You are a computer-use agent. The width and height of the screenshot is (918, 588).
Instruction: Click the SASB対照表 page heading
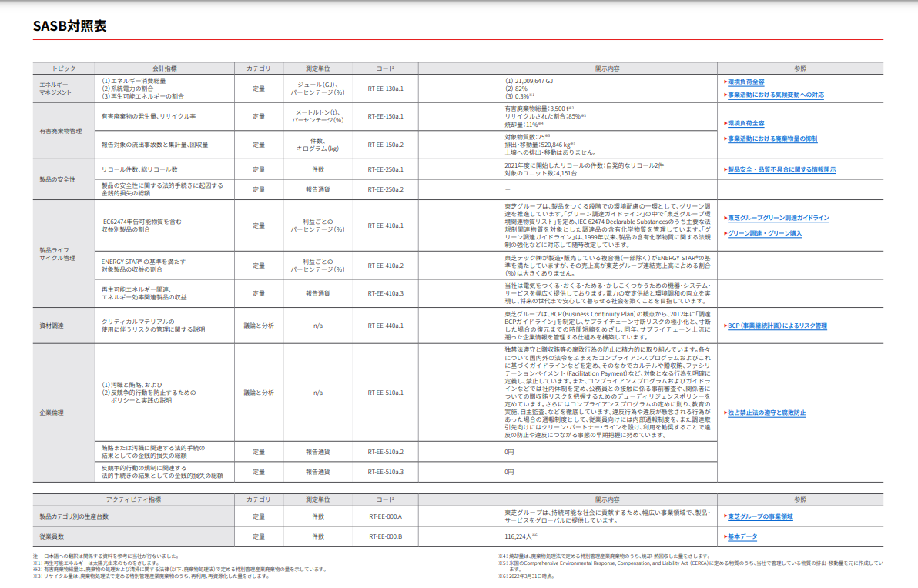(69, 25)
